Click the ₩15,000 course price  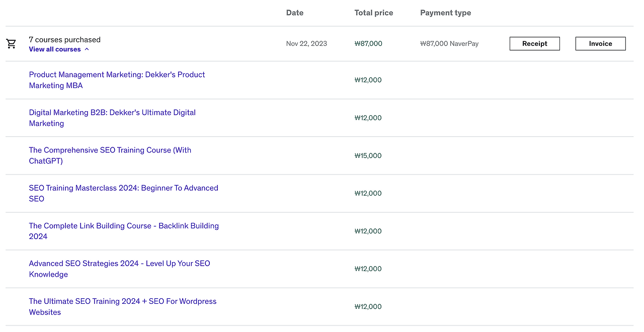click(x=368, y=155)
